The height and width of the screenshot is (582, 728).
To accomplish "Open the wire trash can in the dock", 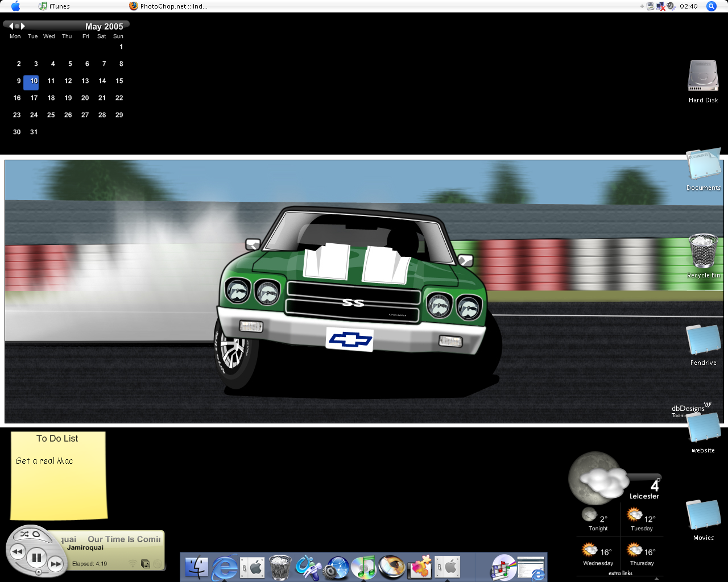I will [x=280, y=567].
